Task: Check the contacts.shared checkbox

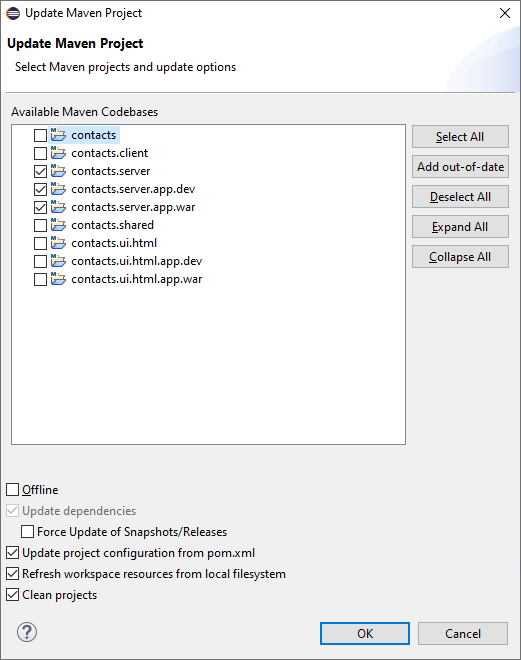Action: 40,226
